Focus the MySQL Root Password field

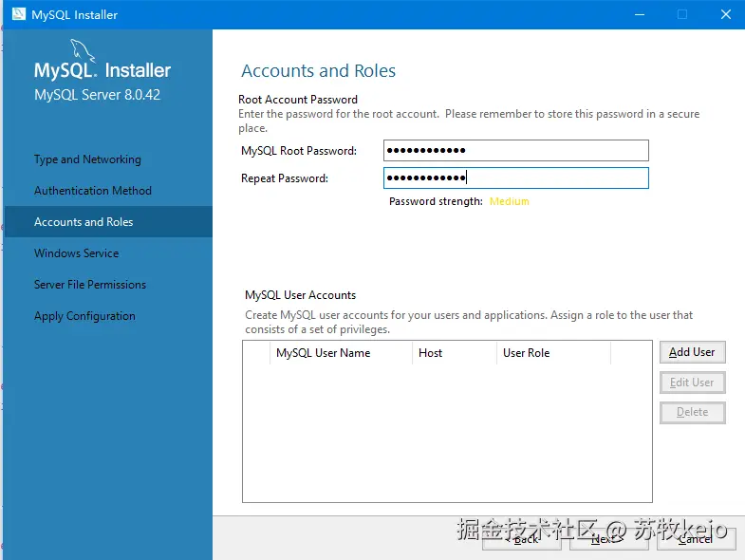point(516,151)
